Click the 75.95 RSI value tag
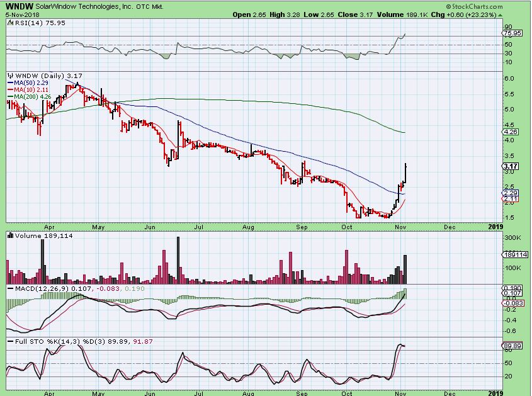The height and width of the screenshot is (396, 532). pyautogui.click(x=512, y=33)
